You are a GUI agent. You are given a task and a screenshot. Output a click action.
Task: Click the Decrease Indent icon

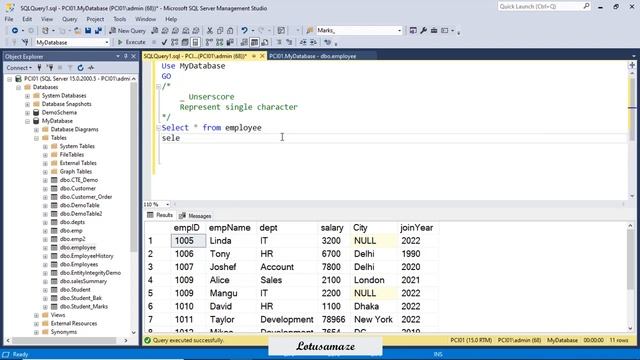tap(303, 42)
